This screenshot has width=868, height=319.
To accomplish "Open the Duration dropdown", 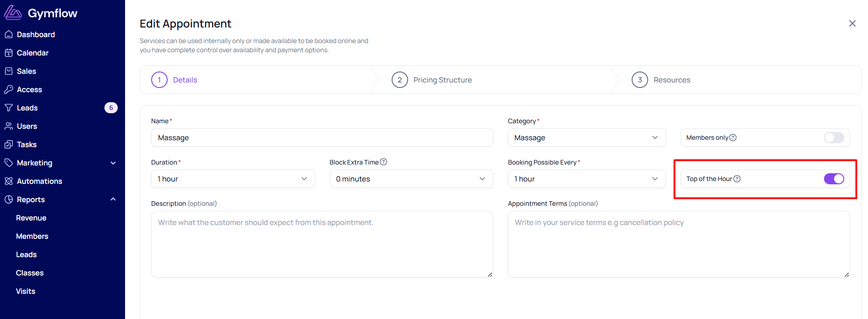I will pos(233,179).
